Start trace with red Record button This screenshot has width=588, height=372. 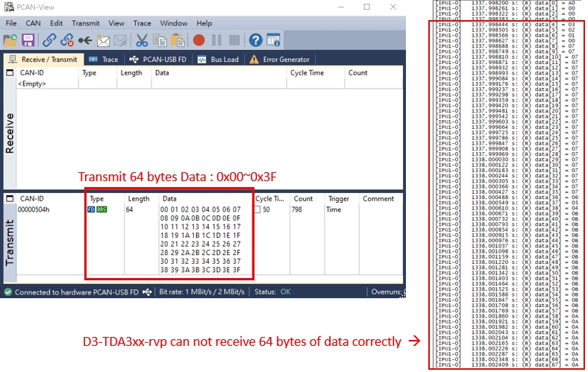198,40
